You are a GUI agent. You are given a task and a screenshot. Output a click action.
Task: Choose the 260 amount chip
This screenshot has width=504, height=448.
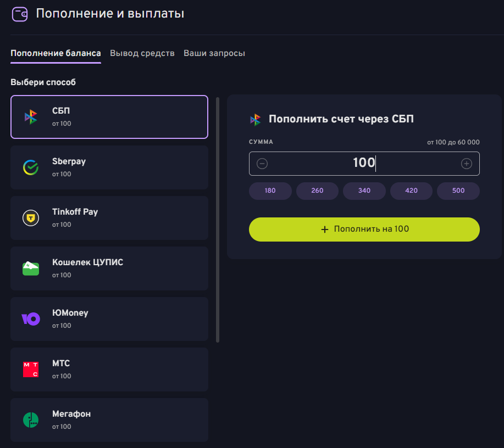coord(317,191)
